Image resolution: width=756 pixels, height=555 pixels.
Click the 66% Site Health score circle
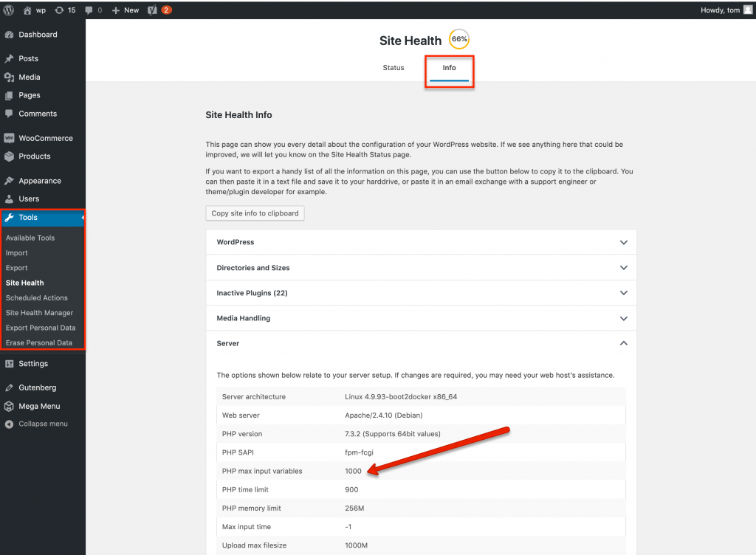(x=458, y=38)
